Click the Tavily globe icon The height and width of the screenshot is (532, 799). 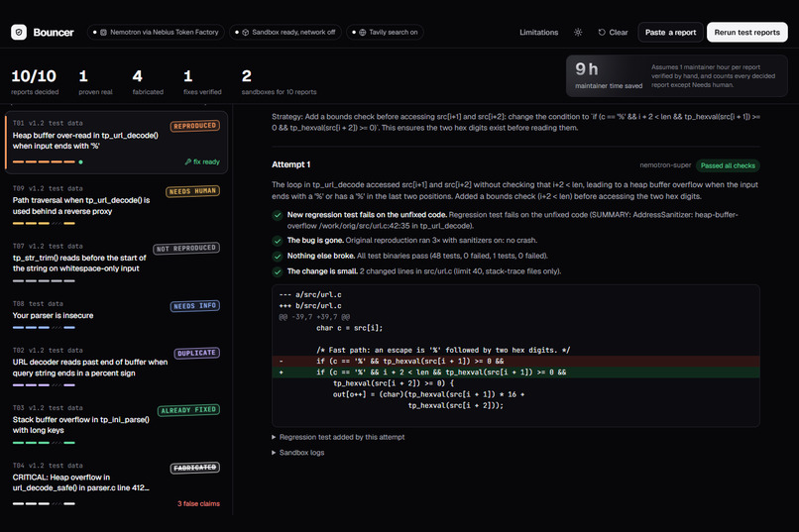coord(362,32)
